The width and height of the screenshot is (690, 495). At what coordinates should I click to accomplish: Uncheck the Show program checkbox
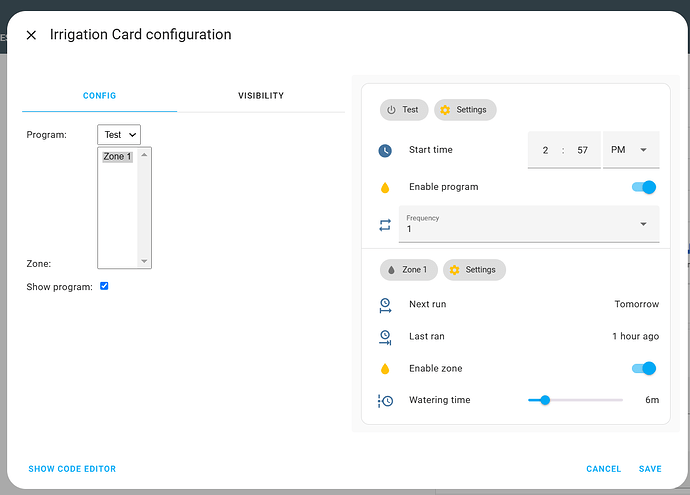point(104,286)
